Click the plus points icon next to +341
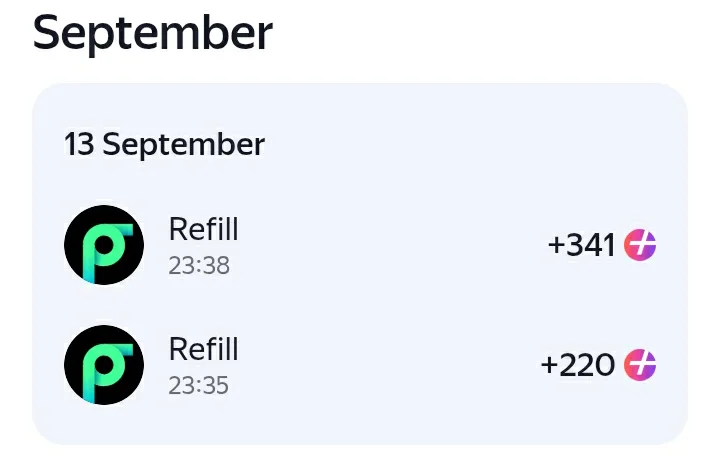 pyautogui.click(x=640, y=245)
